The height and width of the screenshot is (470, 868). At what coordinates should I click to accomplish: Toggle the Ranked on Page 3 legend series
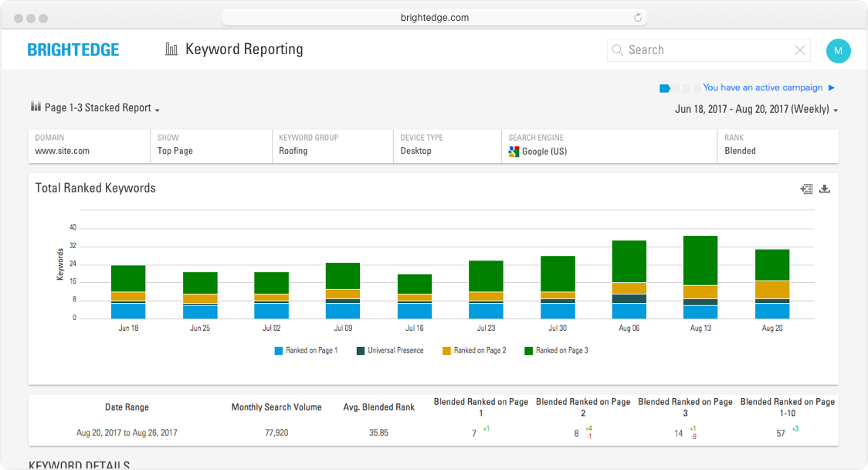tap(556, 351)
